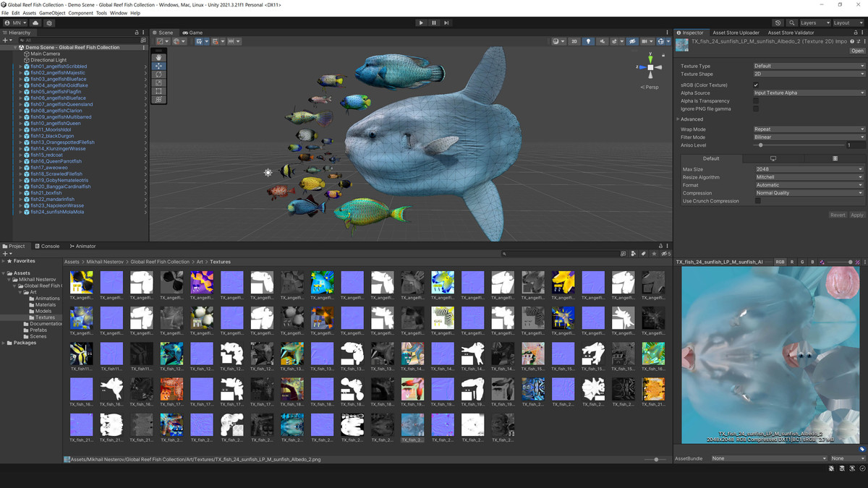
Task: Click the Apply button in Inspector
Action: click(x=857, y=215)
